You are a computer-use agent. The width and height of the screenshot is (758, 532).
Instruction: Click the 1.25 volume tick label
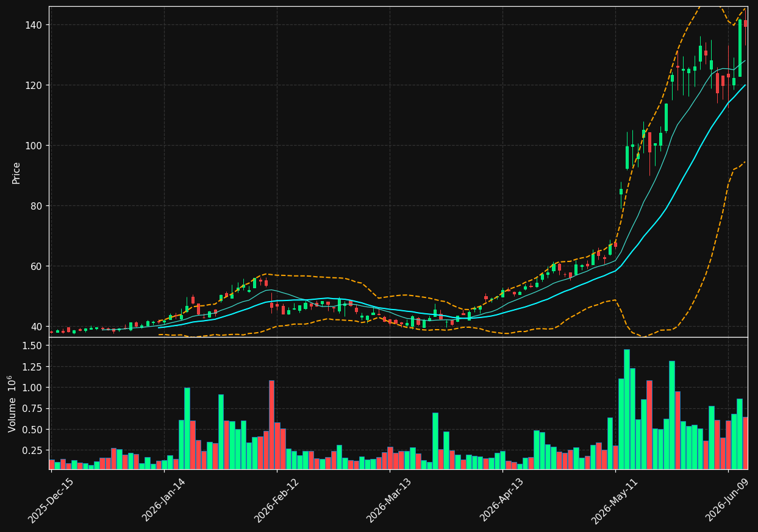coord(33,367)
